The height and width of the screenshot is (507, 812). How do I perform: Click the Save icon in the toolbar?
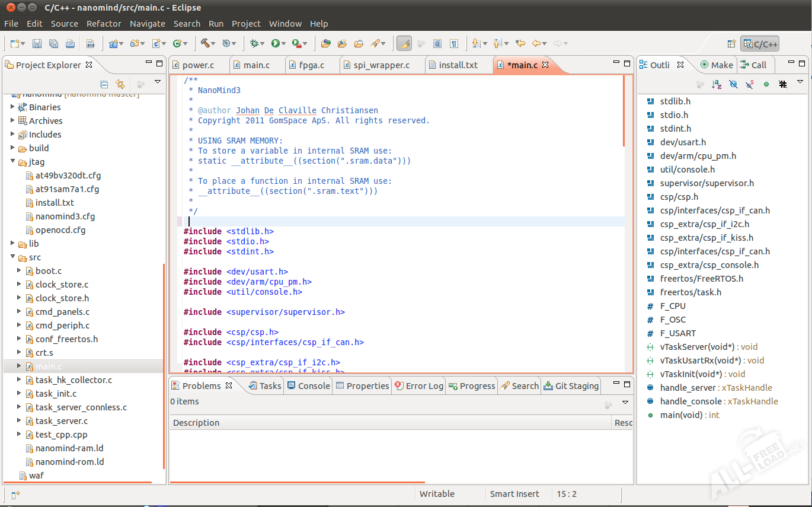click(37, 43)
